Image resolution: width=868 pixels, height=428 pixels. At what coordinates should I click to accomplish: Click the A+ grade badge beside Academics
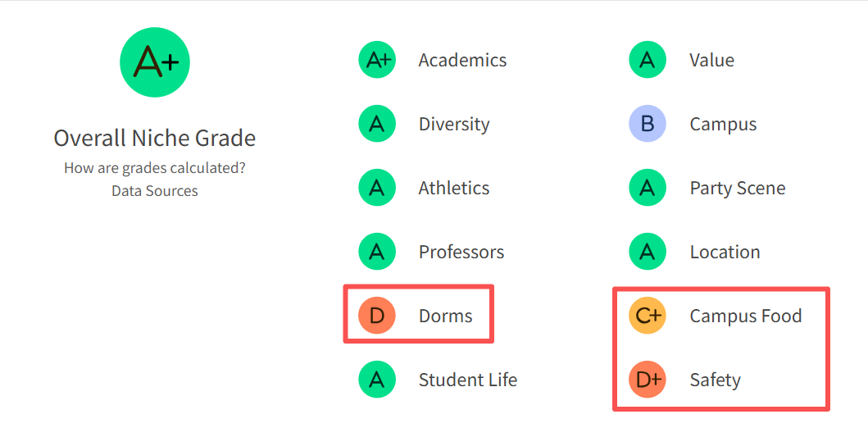[377, 60]
